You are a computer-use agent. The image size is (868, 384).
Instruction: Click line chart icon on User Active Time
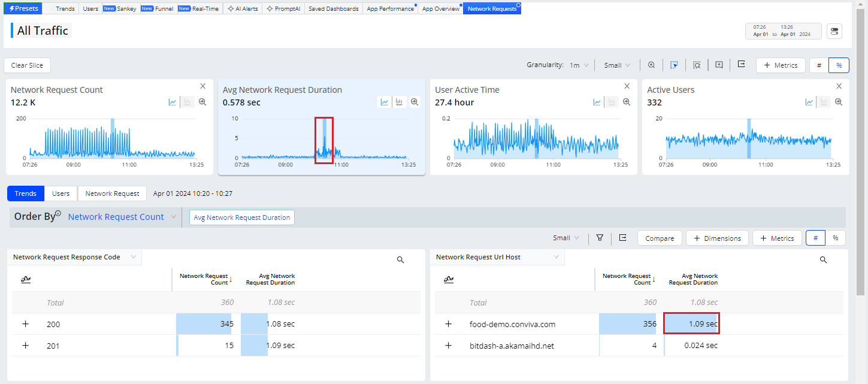(x=597, y=102)
